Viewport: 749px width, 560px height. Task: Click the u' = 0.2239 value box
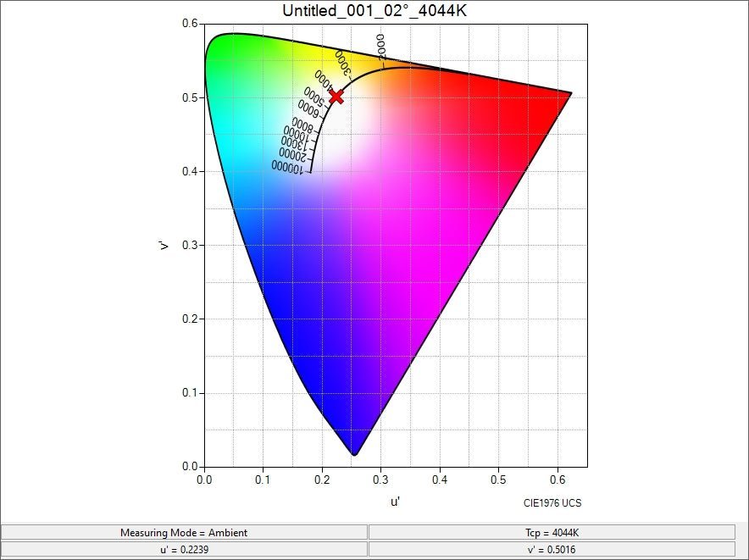click(x=184, y=548)
